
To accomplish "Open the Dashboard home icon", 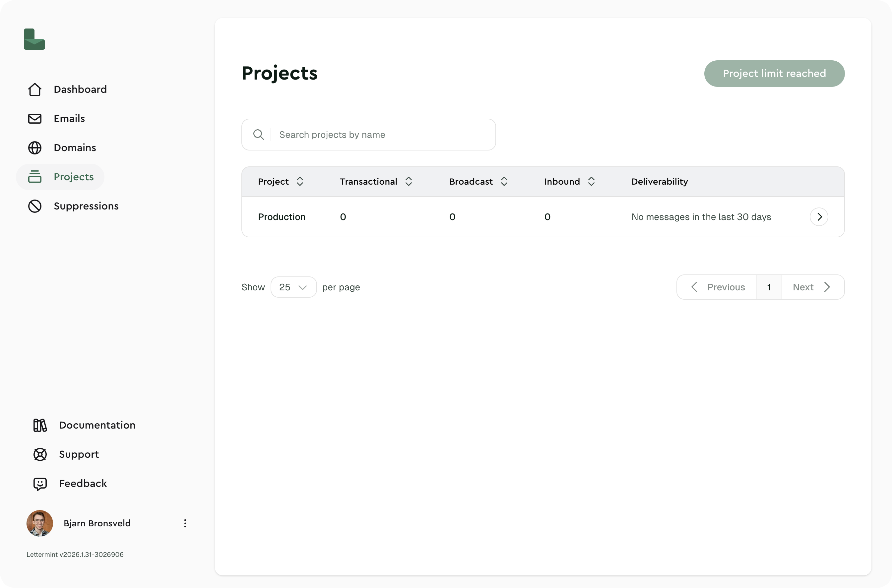I will click(34, 89).
